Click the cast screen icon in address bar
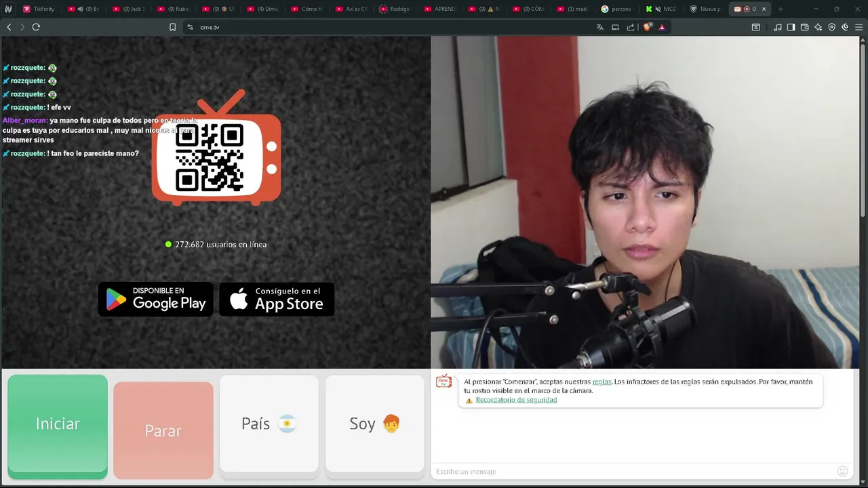This screenshot has height=488, width=868. [615, 27]
